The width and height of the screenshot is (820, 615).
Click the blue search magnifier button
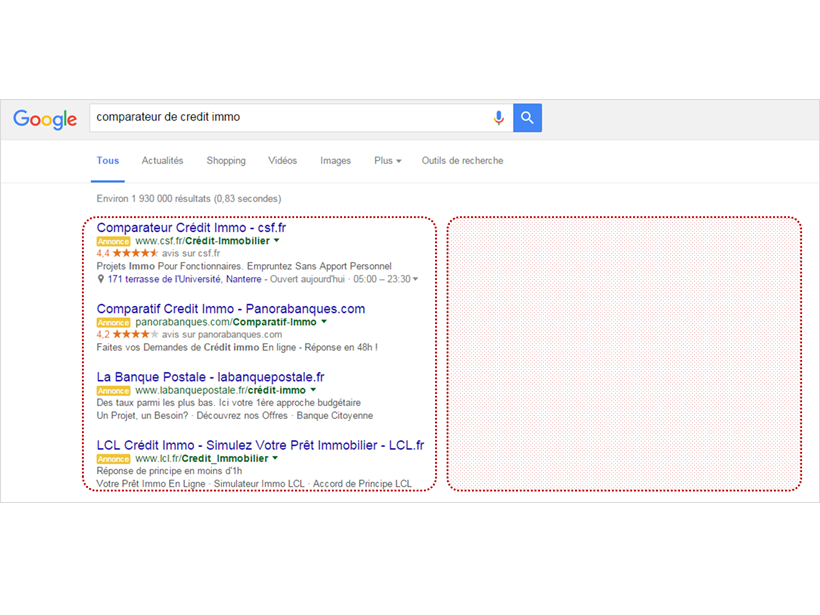(527, 118)
